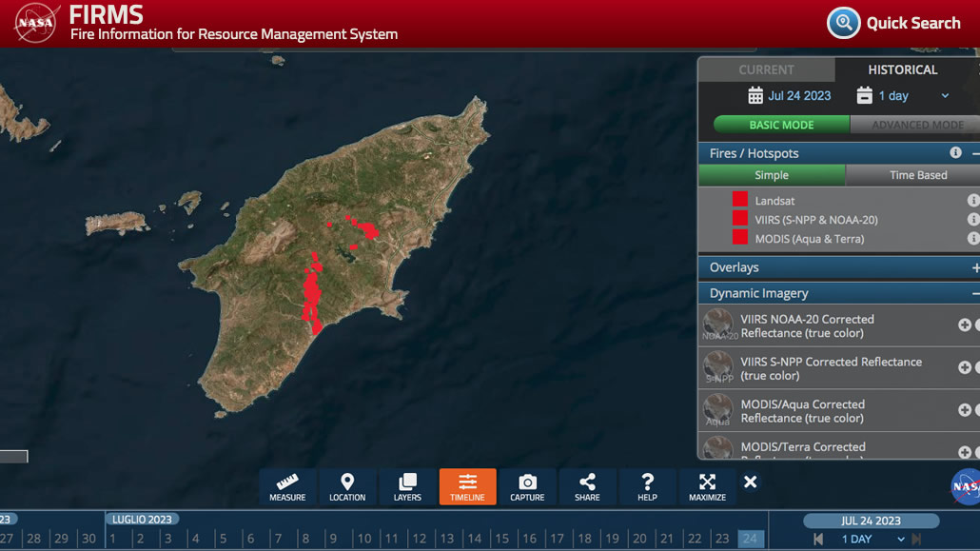
Task: Click the LUGLIO 2023 month label
Action: point(142,519)
